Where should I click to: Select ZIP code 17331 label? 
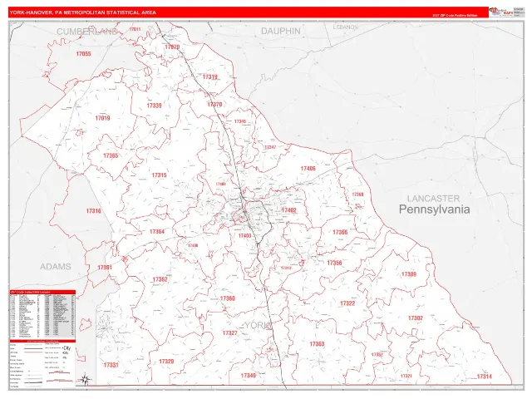111,365
